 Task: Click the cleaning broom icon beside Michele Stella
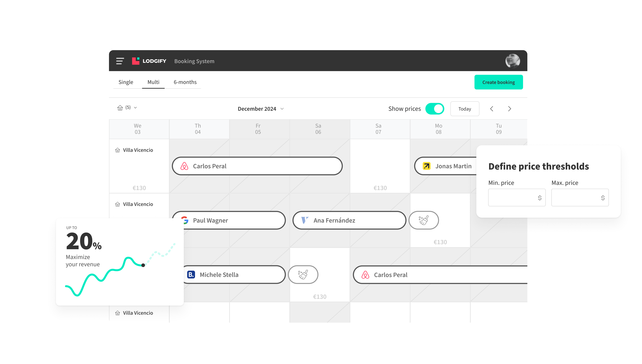[303, 275]
